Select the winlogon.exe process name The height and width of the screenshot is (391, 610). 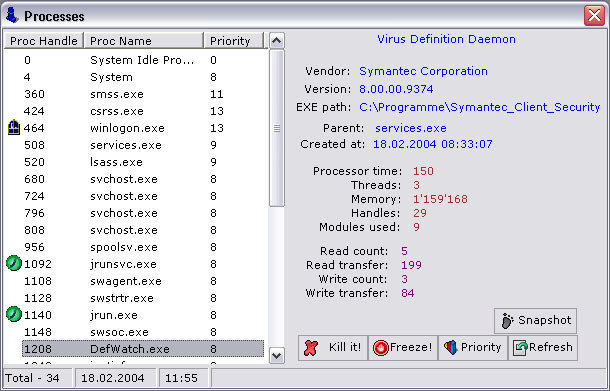click(127, 128)
